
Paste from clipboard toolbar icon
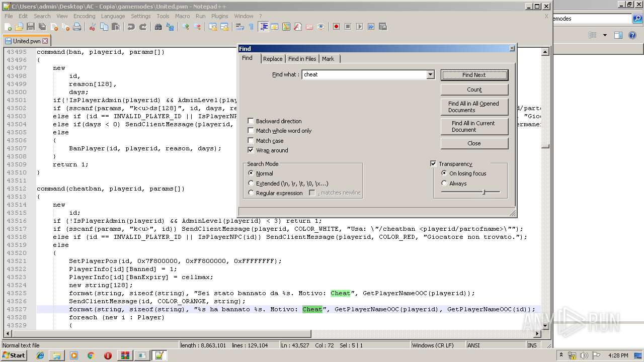click(116, 27)
